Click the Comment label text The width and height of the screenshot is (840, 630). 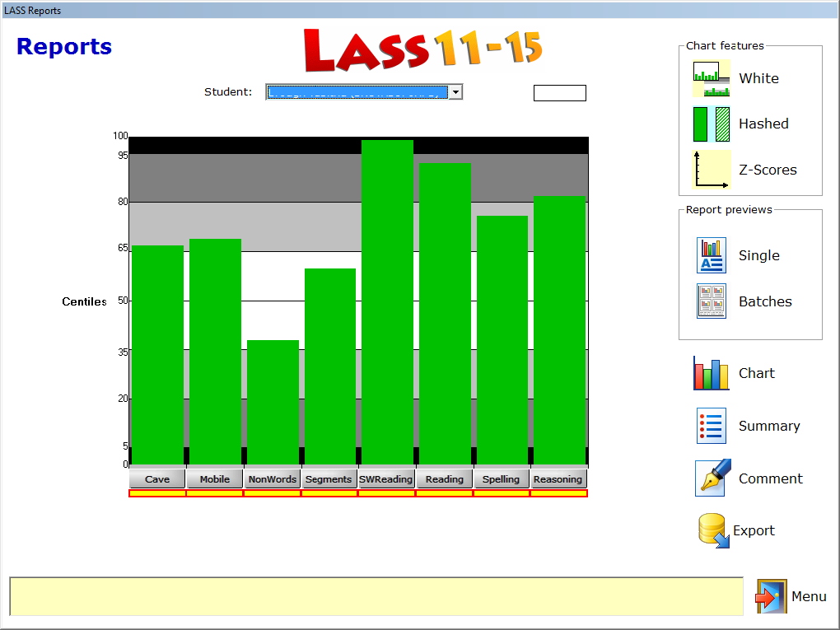(770, 478)
